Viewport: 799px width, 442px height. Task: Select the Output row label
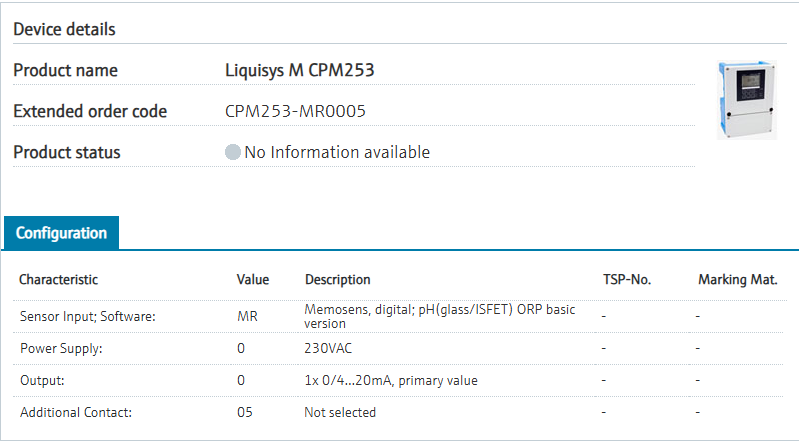coord(43,380)
